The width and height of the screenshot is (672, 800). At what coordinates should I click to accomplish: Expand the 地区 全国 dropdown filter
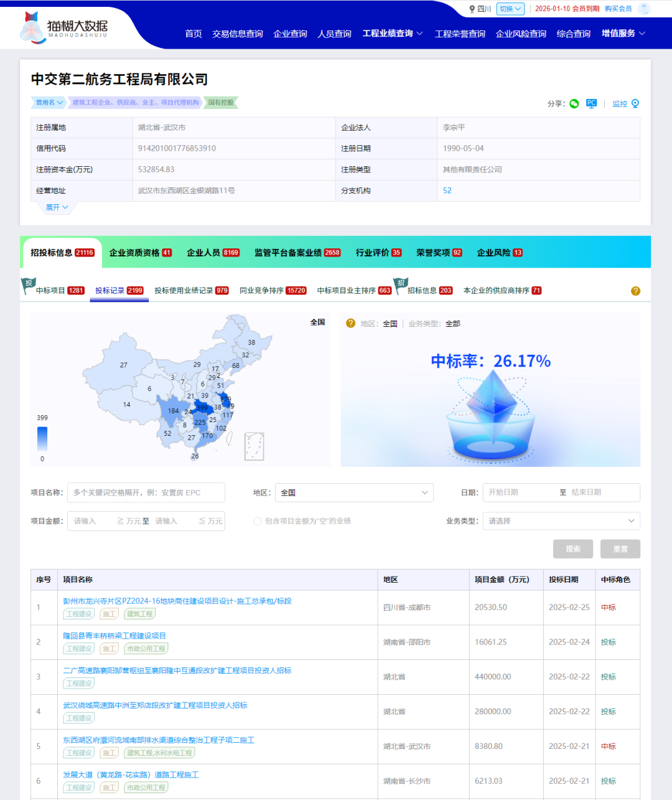point(354,492)
